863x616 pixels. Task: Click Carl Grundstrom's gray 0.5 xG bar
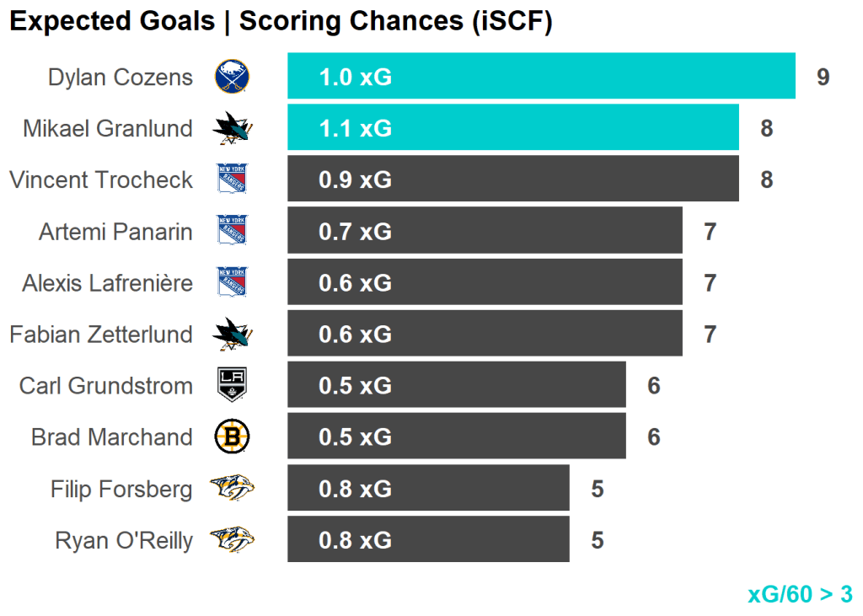coord(456,385)
